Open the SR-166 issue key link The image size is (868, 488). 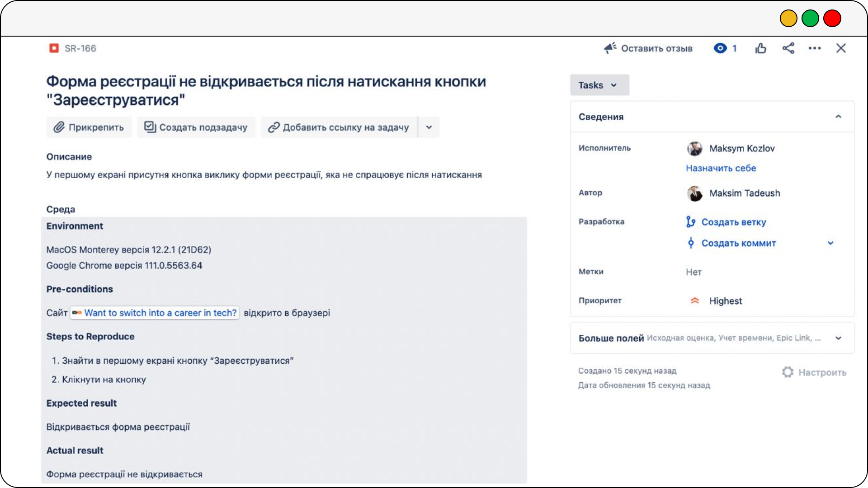(80, 48)
